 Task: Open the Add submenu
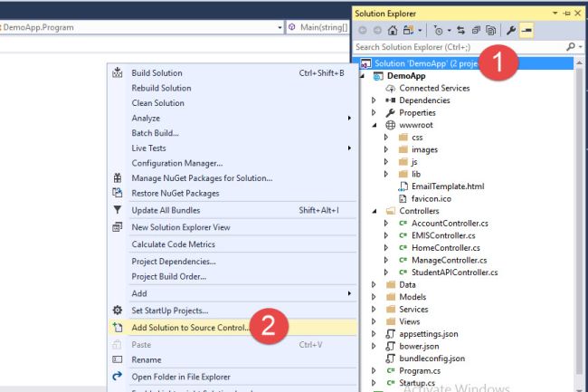tap(232, 293)
